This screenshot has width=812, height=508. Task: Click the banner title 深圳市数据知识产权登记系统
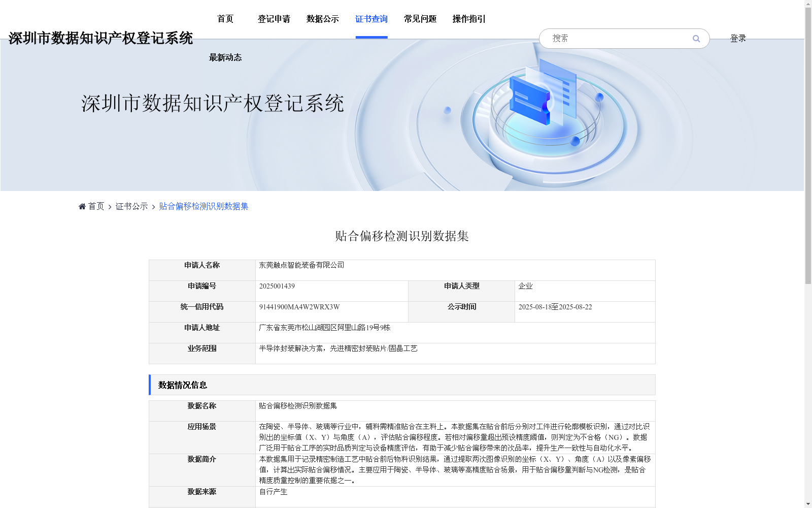click(x=213, y=103)
